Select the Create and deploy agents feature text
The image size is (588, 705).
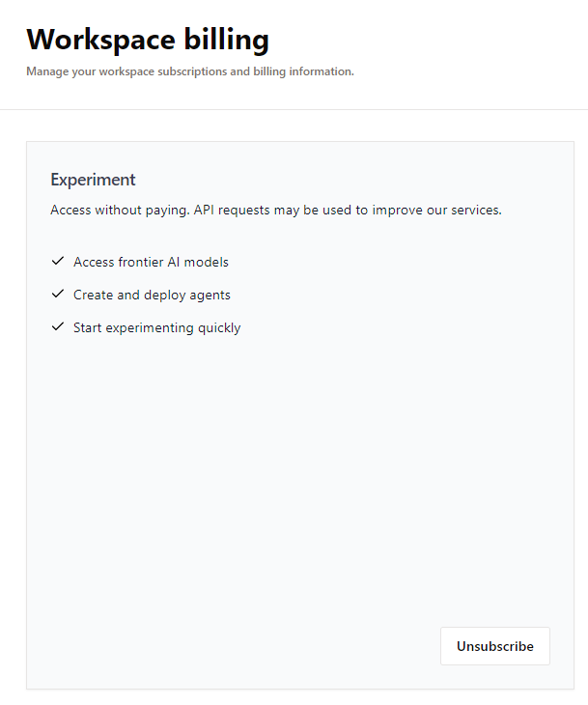(152, 295)
